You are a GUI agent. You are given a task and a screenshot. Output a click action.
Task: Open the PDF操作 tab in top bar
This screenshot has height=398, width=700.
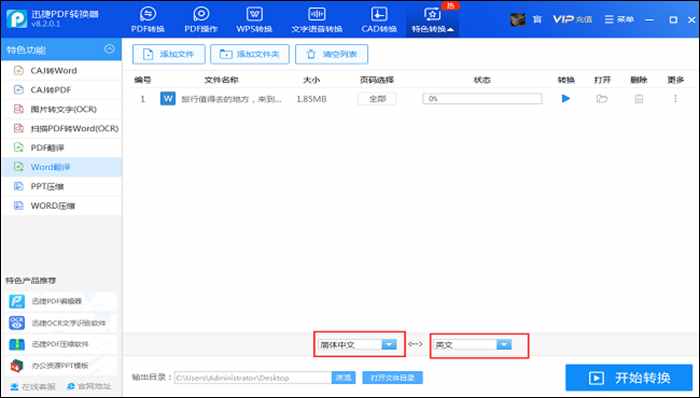[201, 20]
